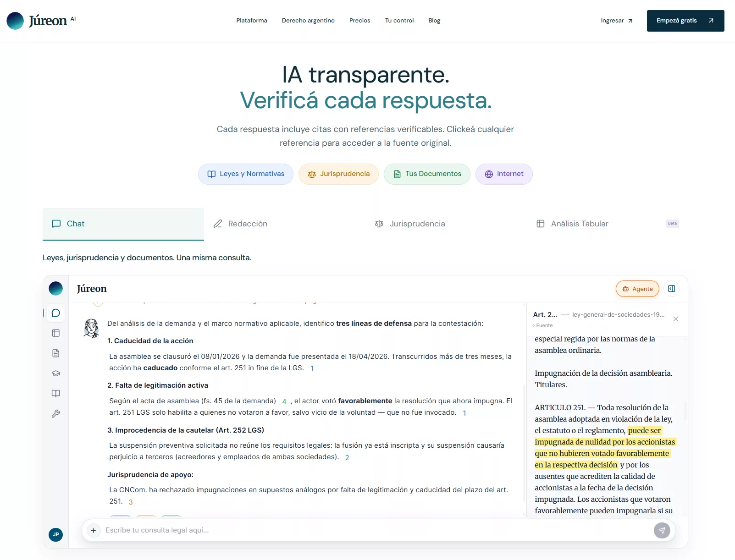The width and height of the screenshot is (735, 560).
Task: Open the table icon in sidebar
Action: (56, 333)
